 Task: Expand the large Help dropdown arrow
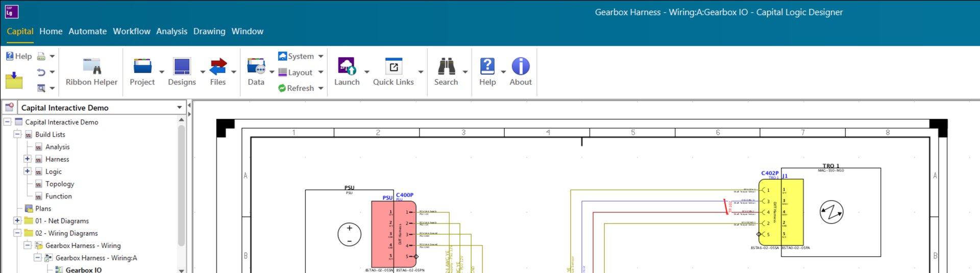point(503,72)
